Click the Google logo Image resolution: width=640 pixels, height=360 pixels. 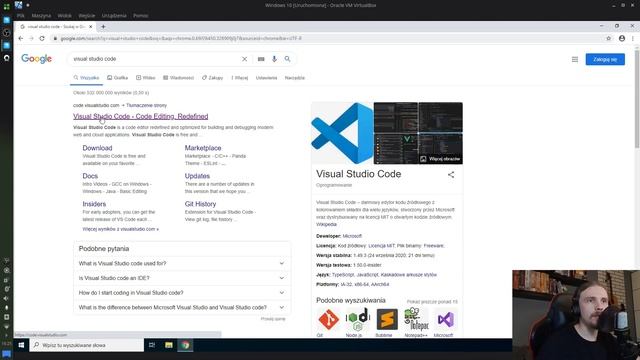37,59
